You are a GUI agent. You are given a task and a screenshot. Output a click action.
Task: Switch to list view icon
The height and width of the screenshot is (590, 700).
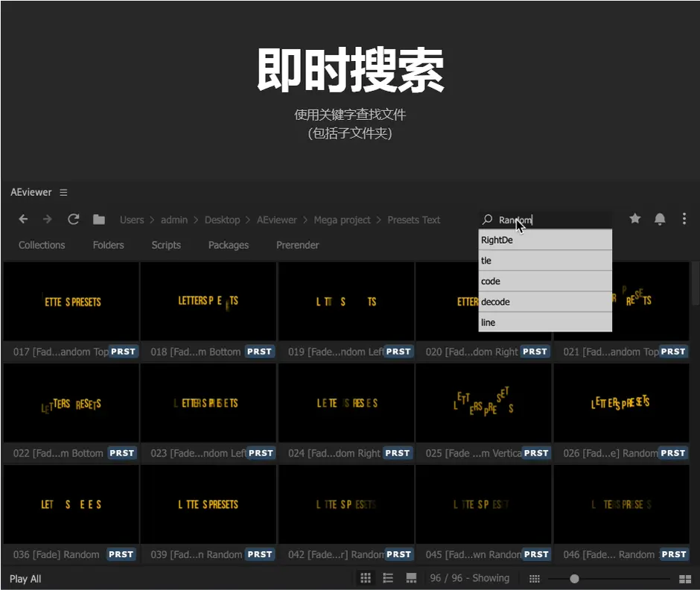[x=388, y=578]
